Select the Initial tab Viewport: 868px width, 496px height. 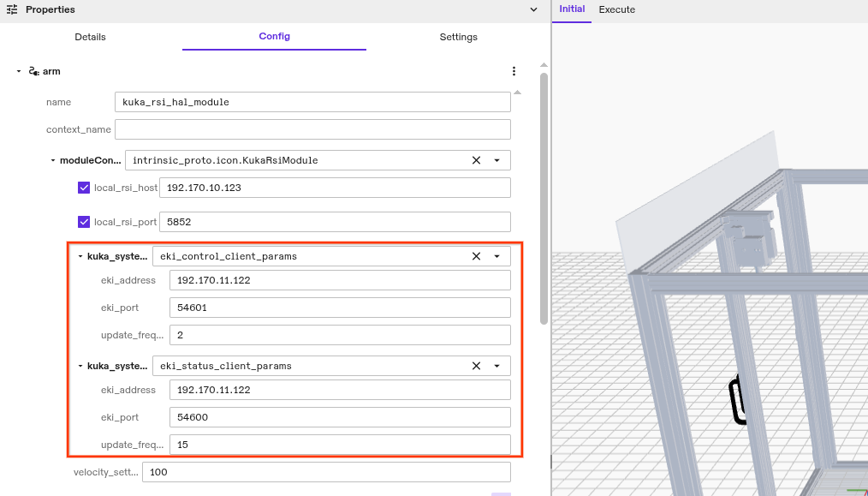pos(572,10)
